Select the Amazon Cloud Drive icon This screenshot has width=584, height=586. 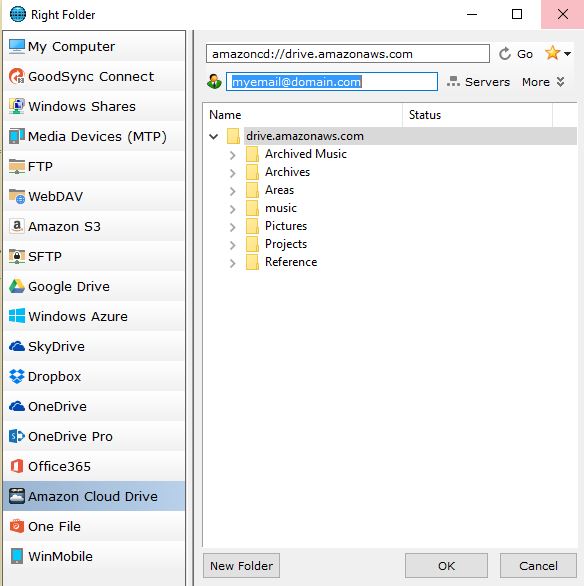pos(17,496)
